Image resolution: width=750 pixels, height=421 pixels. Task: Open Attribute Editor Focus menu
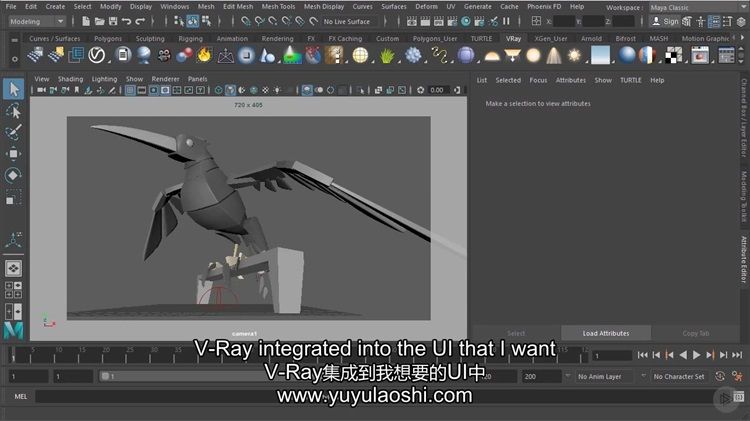click(538, 80)
